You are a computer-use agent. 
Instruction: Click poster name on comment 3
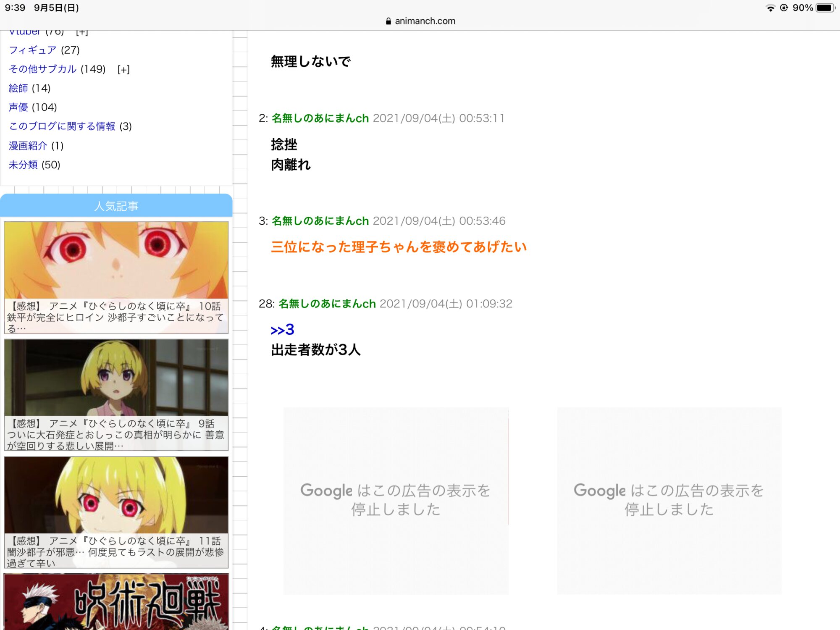pyautogui.click(x=320, y=221)
